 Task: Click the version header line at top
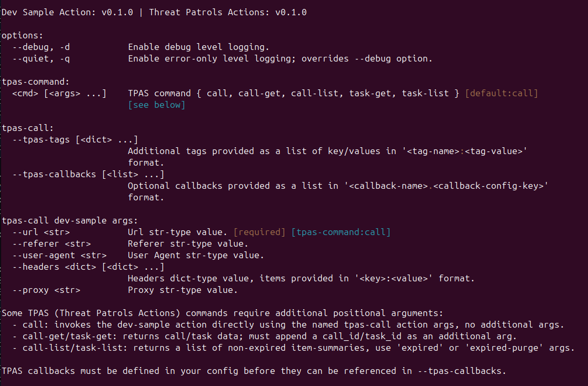[x=154, y=13]
